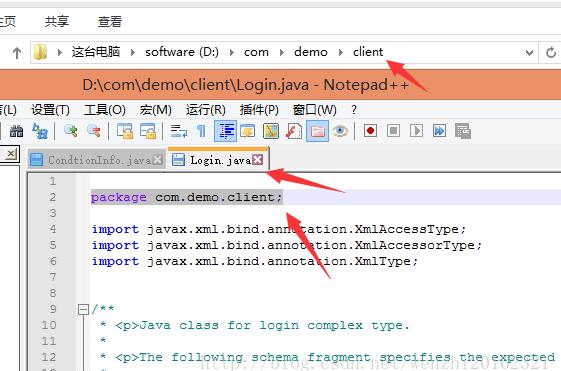
Task: Toggle show all characters pilcrow icon
Action: [201, 131]
